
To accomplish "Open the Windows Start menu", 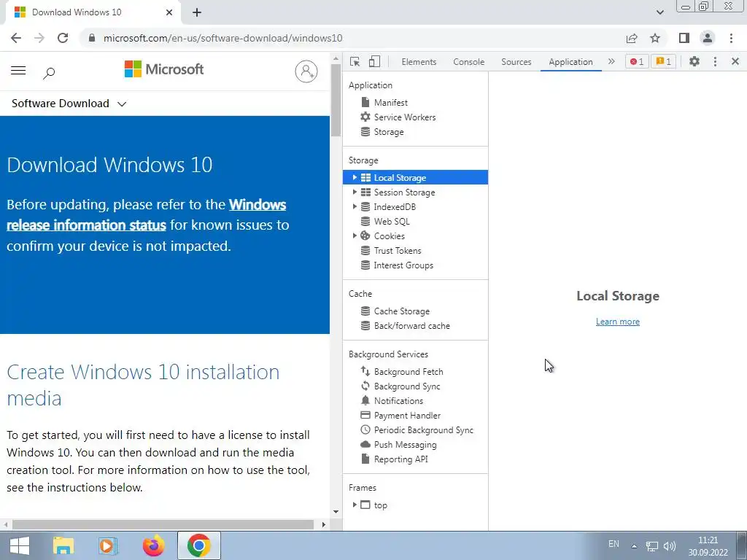I will click(20, 545).
